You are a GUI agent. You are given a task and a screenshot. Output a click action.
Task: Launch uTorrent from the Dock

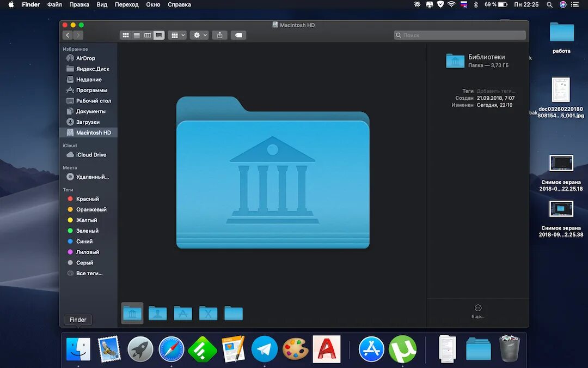[x=403, y=349]
